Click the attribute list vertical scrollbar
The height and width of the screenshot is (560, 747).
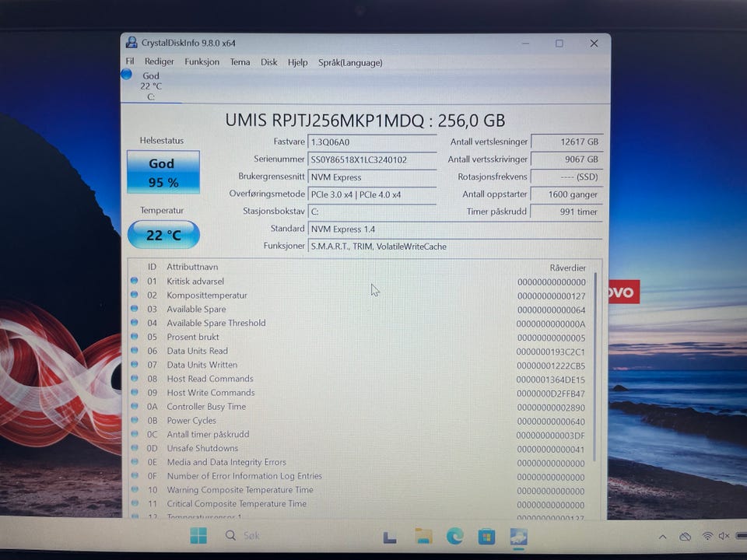tap(595, 366)
